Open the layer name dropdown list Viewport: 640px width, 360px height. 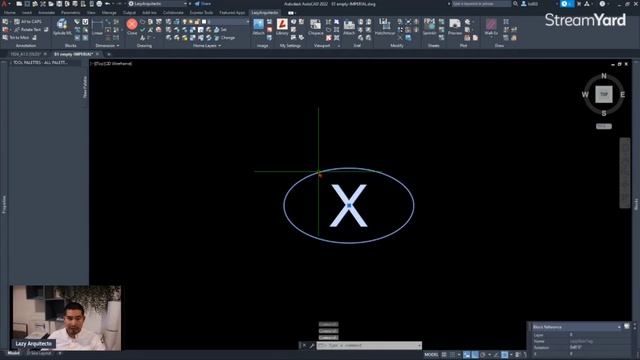247,22
